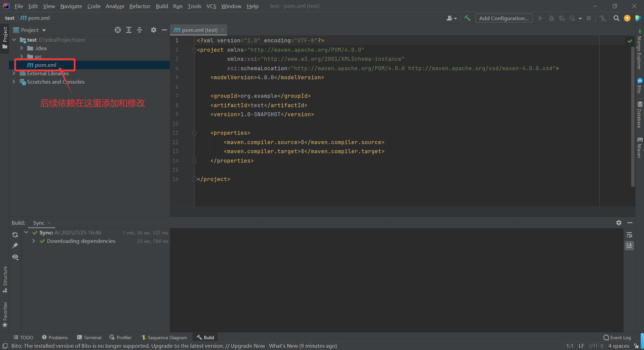Open the VCS menu

pyautogui.click(x=211, y=6)
